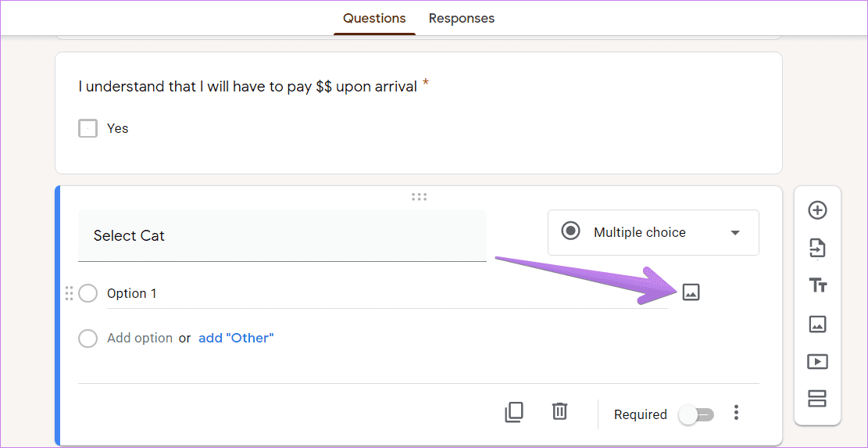
Task: Delete the Select Cat question
Action: 559,411
